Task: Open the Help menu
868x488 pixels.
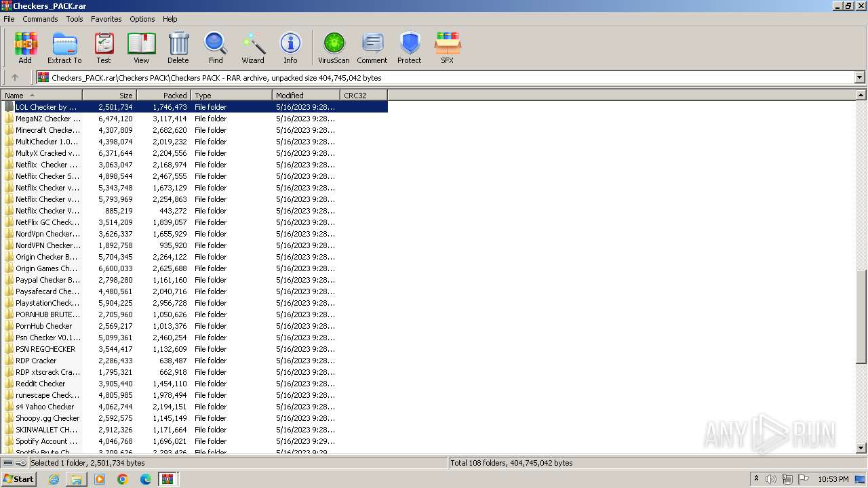Action: [x=170, y=19]
